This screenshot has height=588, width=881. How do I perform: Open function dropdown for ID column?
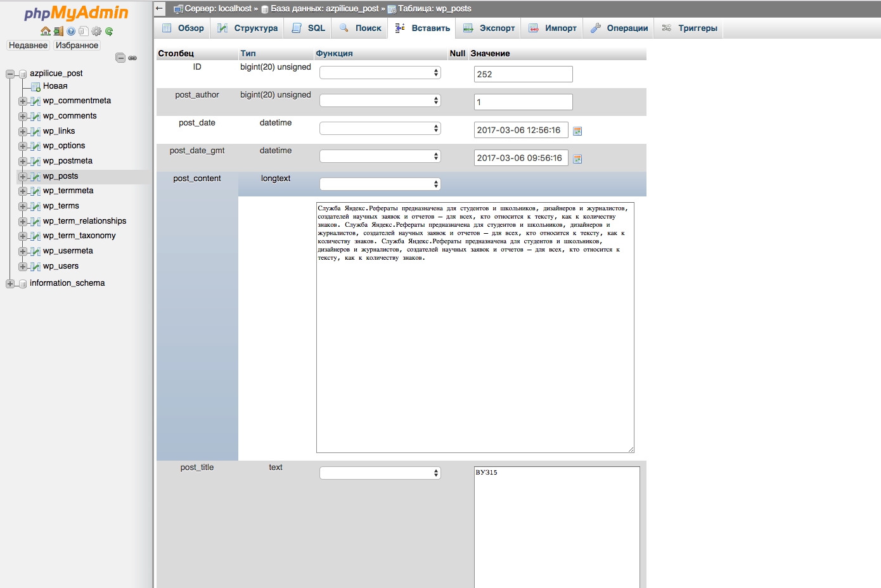(380, 73)
